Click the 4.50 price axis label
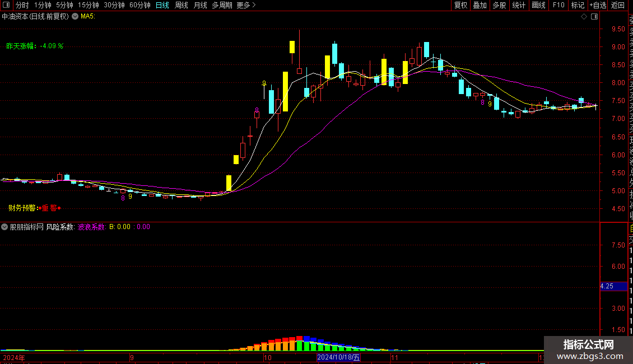The image size is (633, 364). tap(618, 209)
